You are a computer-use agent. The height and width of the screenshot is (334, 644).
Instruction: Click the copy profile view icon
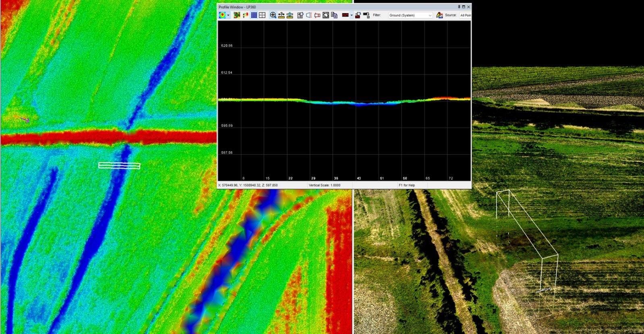click(334, 15)
